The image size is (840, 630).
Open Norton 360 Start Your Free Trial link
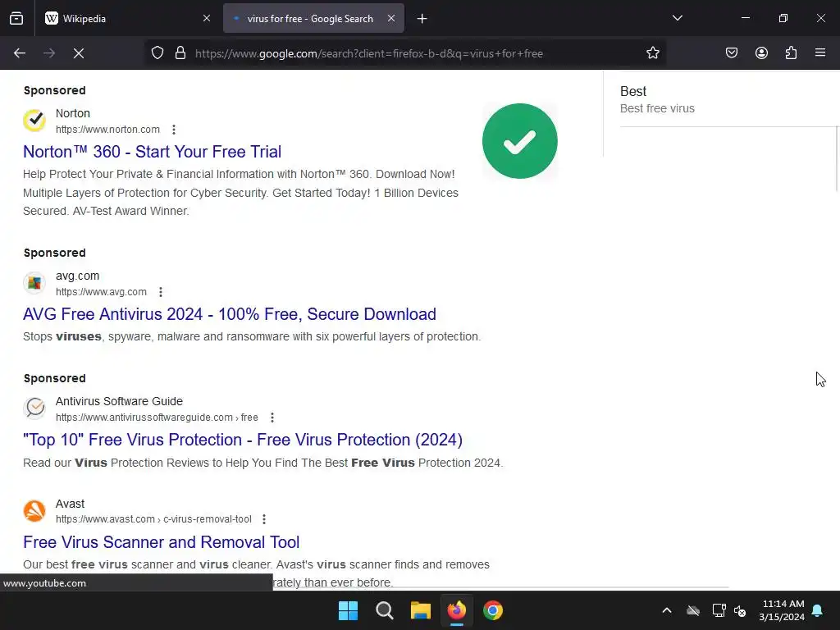(x=152, y=152)
